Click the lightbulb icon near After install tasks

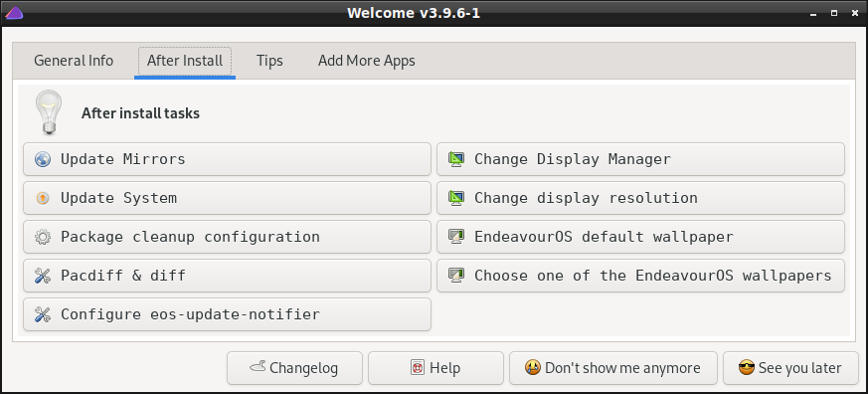click(x=49, y=112)
